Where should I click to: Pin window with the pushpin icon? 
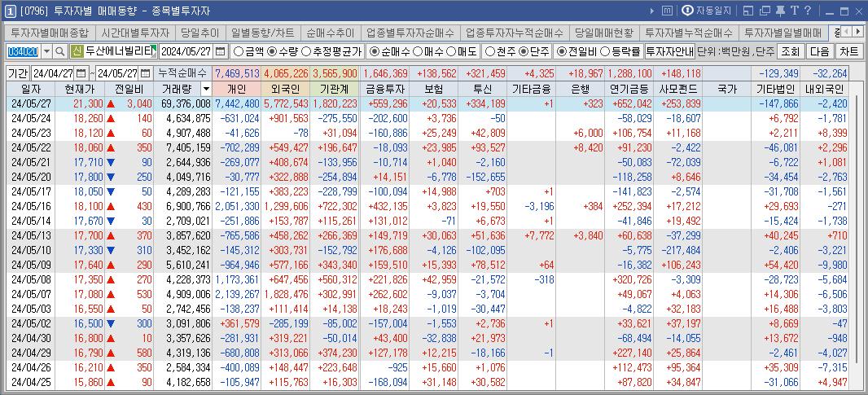tap(781, 11)
